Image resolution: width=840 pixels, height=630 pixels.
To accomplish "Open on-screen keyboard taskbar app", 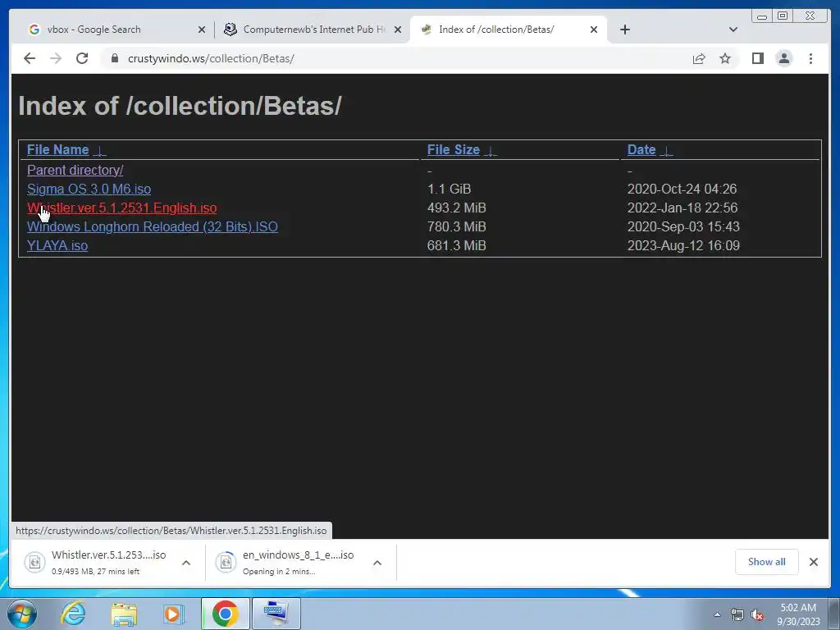I will click(276, 614).
